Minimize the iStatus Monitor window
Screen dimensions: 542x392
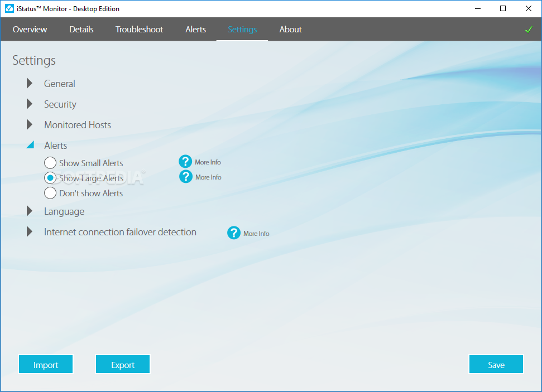click(x=478, y=8)
